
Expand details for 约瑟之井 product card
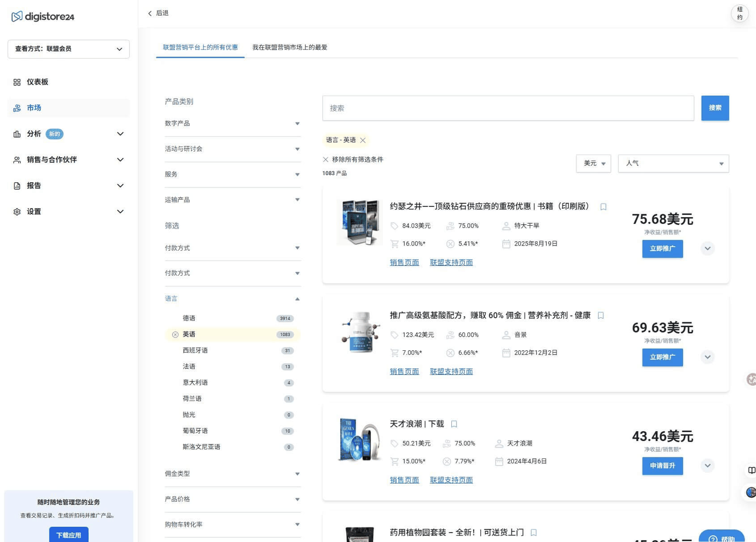[x=707, y=249]
